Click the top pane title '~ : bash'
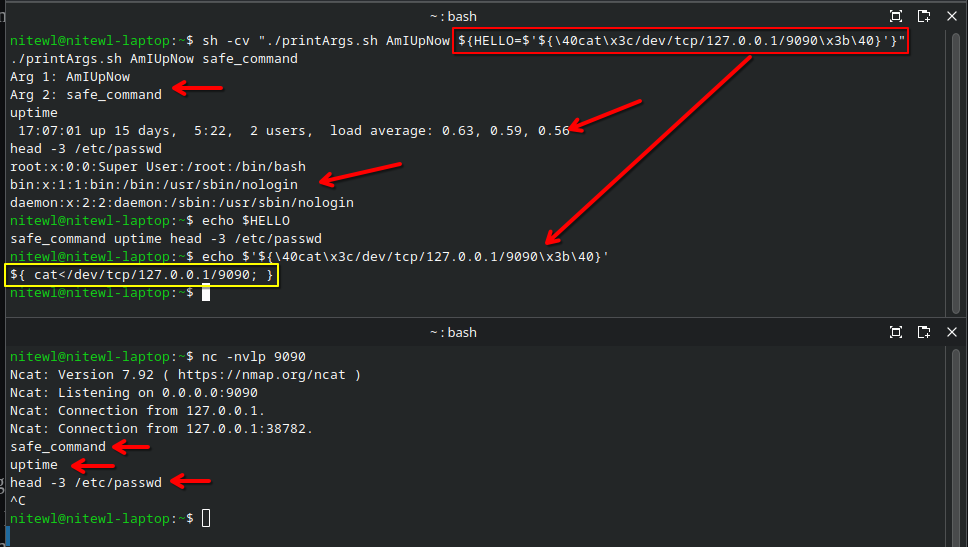Screen dimensions: 968x547 coord(453,17)
